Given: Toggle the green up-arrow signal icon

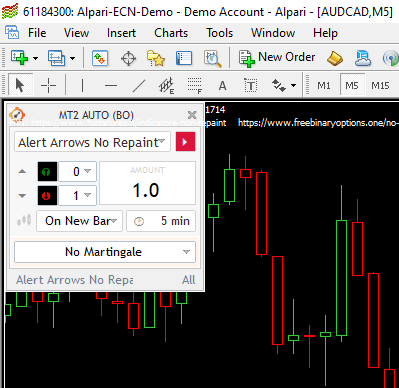Looking at the screenshot, I should (47, 171).
